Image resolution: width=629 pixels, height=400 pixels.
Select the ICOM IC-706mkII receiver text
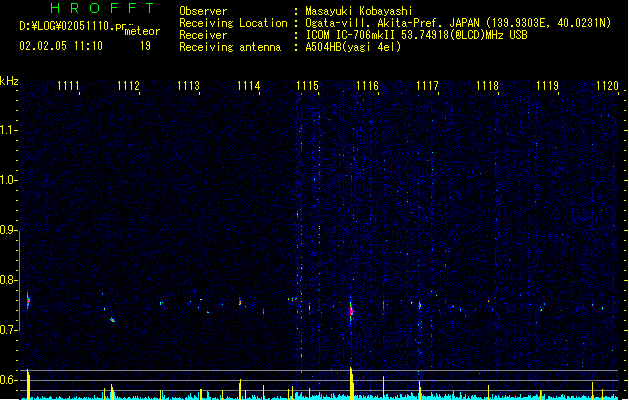point(416,35)
